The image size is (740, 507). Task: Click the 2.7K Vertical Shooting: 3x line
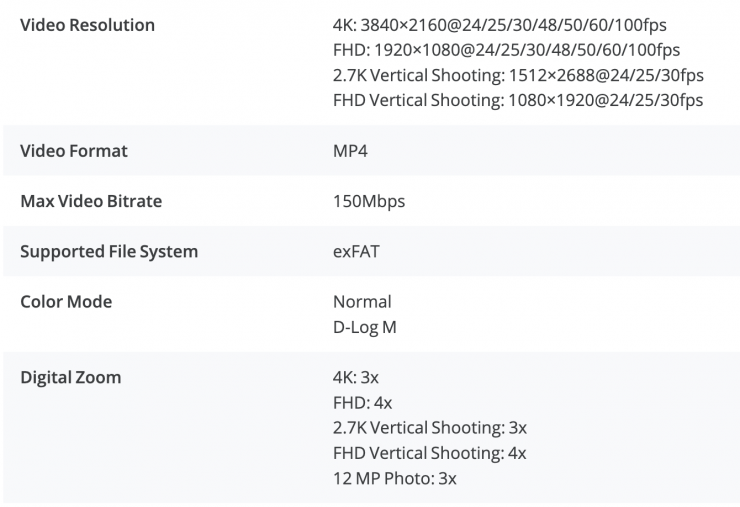430,428
